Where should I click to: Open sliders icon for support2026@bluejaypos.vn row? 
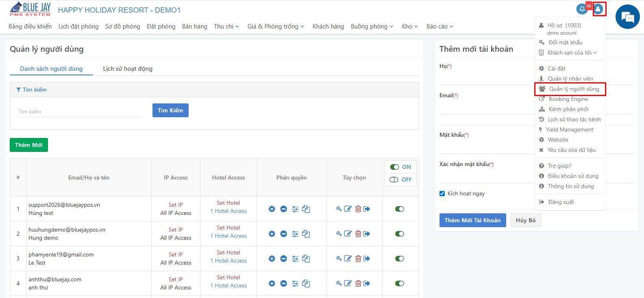pyautogui.click(x=295, y=209)
